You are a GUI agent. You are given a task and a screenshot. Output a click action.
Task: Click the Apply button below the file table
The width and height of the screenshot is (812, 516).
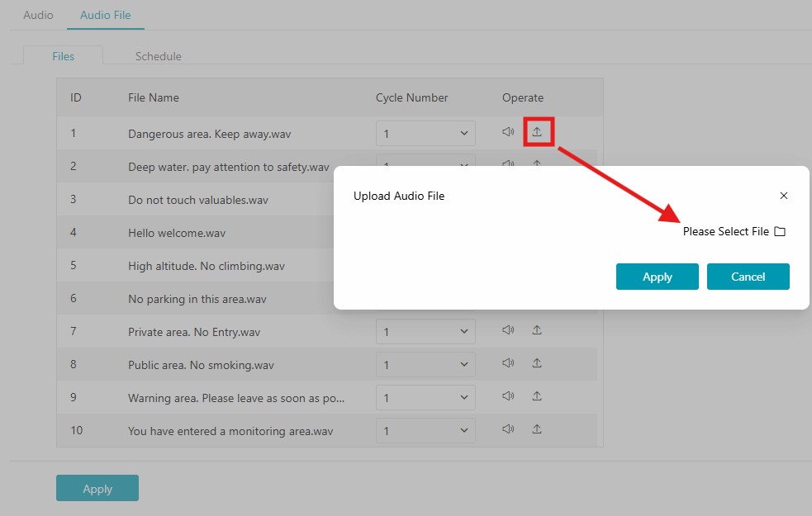point(97,488)
